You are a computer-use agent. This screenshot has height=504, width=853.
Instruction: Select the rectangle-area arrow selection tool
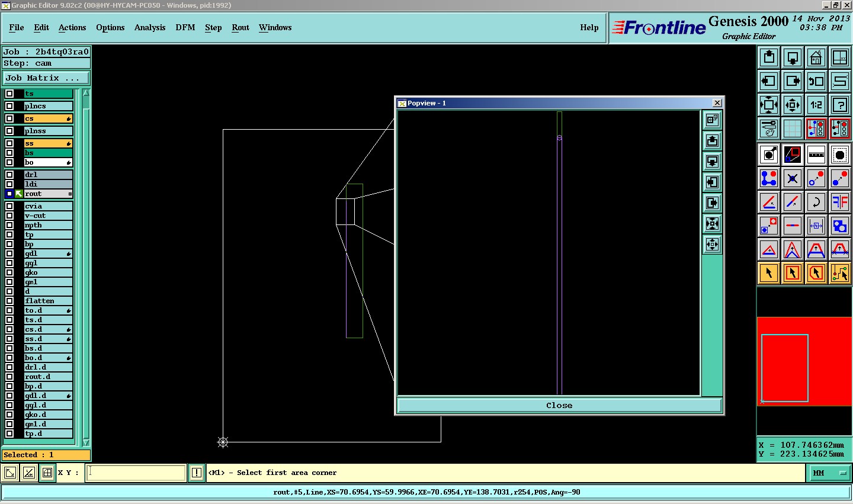coord(793,273)
